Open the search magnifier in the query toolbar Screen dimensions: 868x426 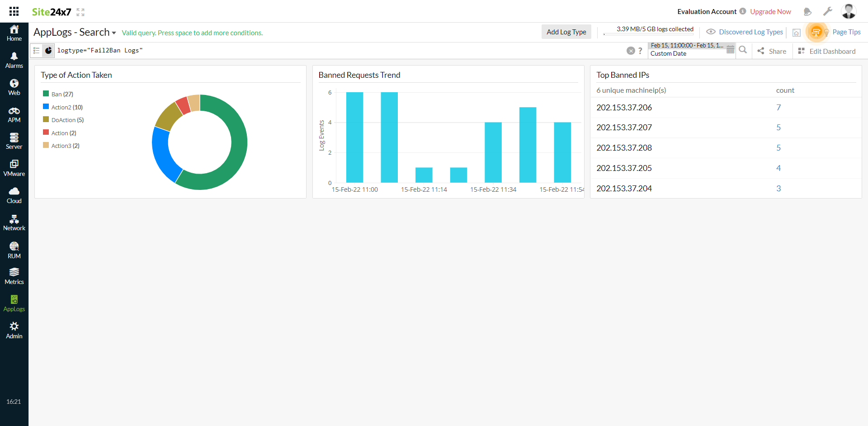743,50
